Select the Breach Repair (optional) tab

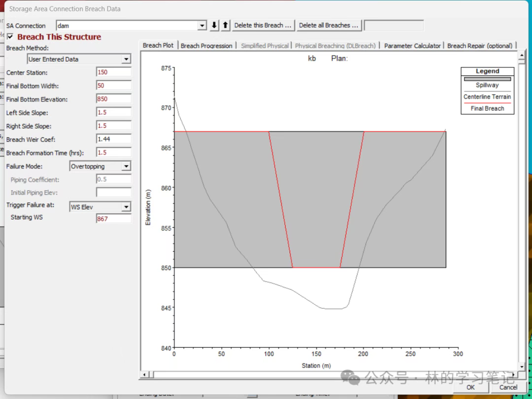click(x=480, y=46)
